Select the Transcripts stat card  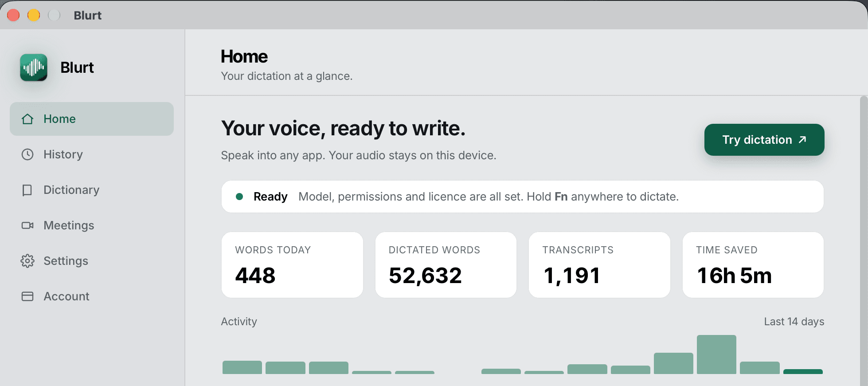[x=599, y=265]
